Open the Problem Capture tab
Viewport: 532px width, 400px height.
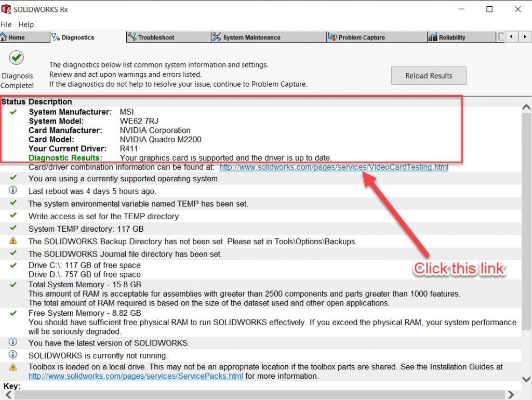tap(377, 37)
